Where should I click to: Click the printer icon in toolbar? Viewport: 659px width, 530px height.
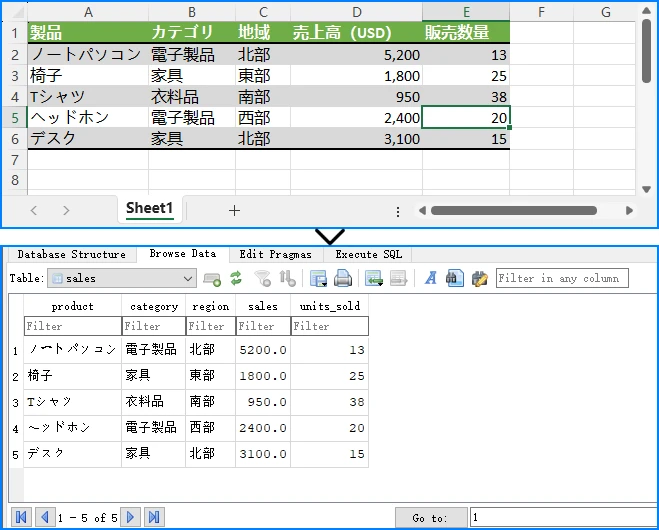pyautogui.click(x=343, y=278)
